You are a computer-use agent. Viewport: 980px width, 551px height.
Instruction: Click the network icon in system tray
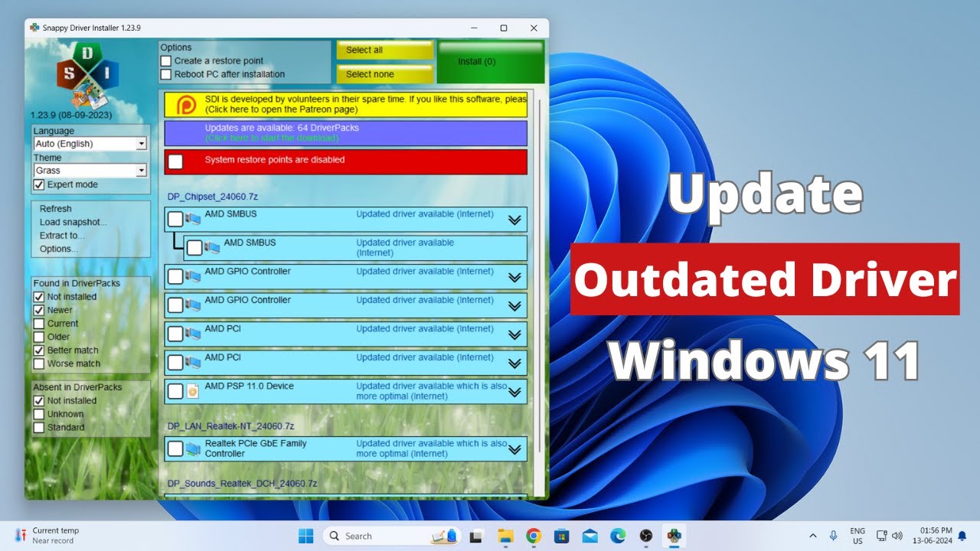tap(881, 536)
